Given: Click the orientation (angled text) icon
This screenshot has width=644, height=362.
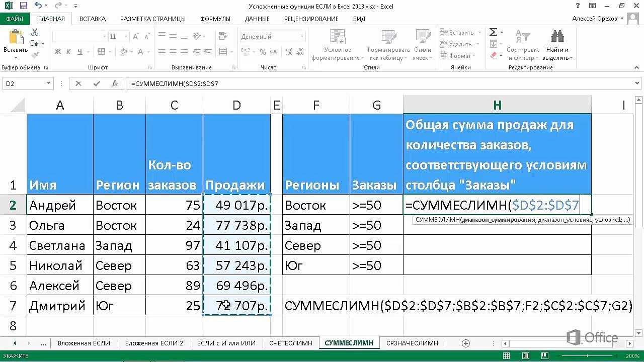Looking at the screenshot, I should click(197, 36).
